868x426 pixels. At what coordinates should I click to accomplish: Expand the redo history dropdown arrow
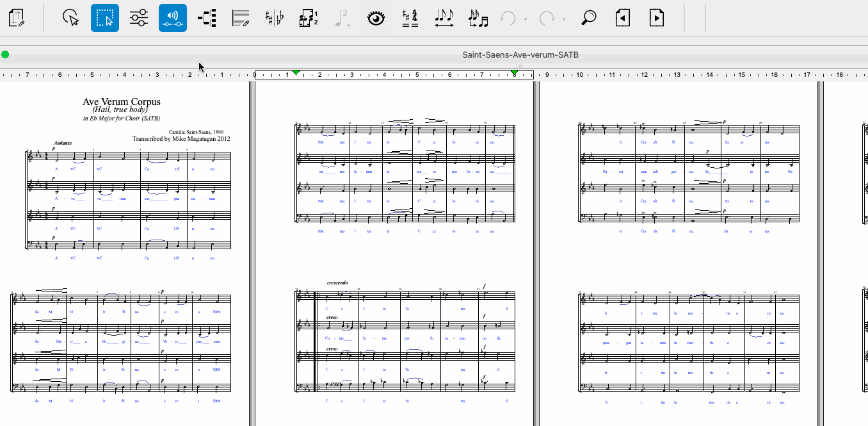point(564,19)
